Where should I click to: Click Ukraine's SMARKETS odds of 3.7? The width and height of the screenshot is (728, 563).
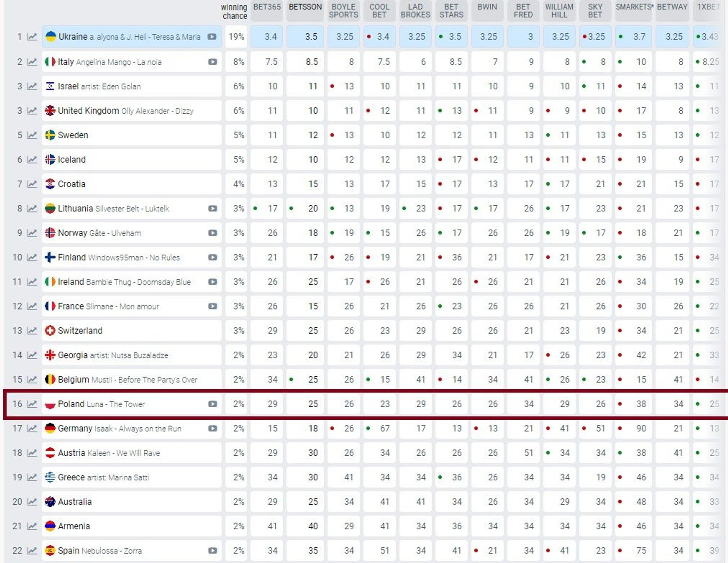[x=634, y=37]
